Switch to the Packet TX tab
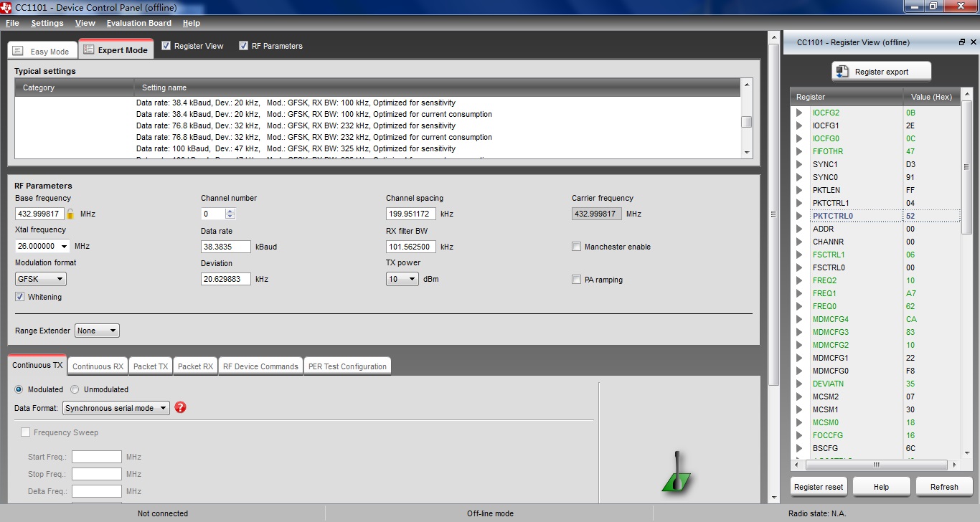980x522 pixels. pos(151,366)
